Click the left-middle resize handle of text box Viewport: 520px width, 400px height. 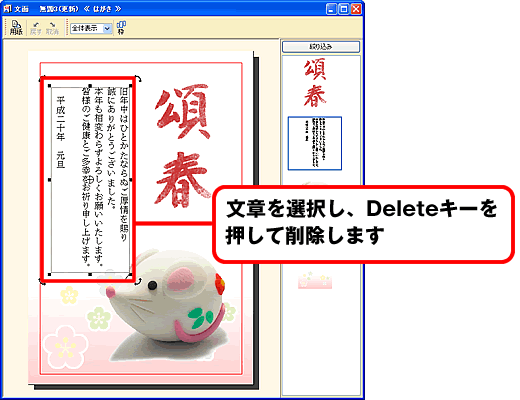coord(50,180)
